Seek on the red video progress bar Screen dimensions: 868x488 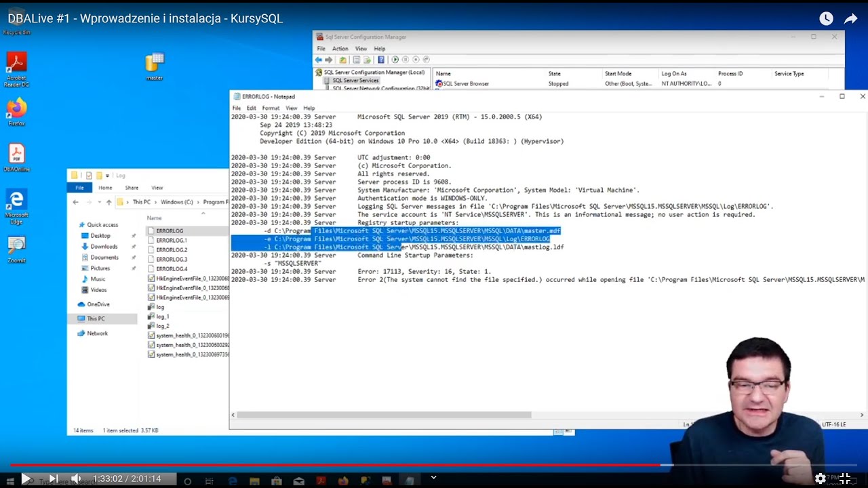click(x=434, y=465)
